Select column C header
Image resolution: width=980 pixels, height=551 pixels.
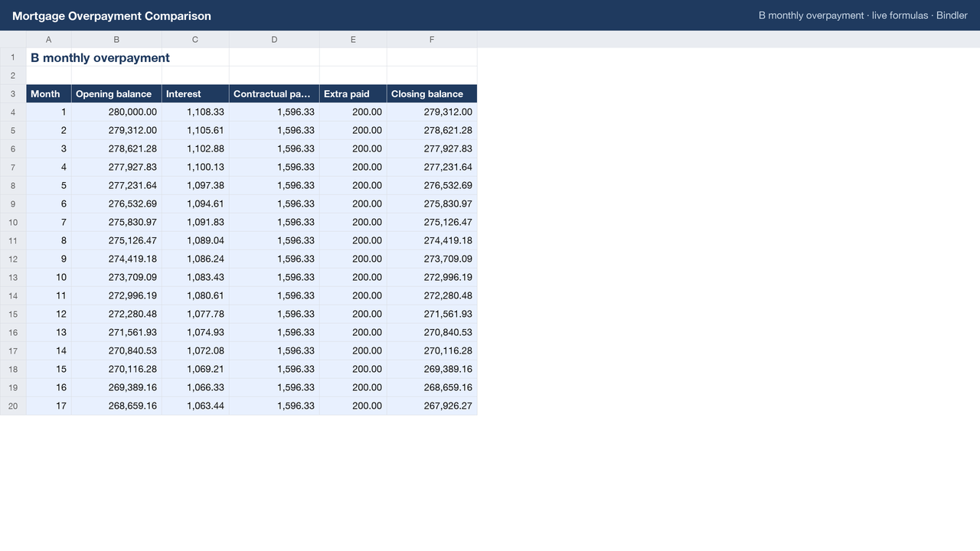195,39
